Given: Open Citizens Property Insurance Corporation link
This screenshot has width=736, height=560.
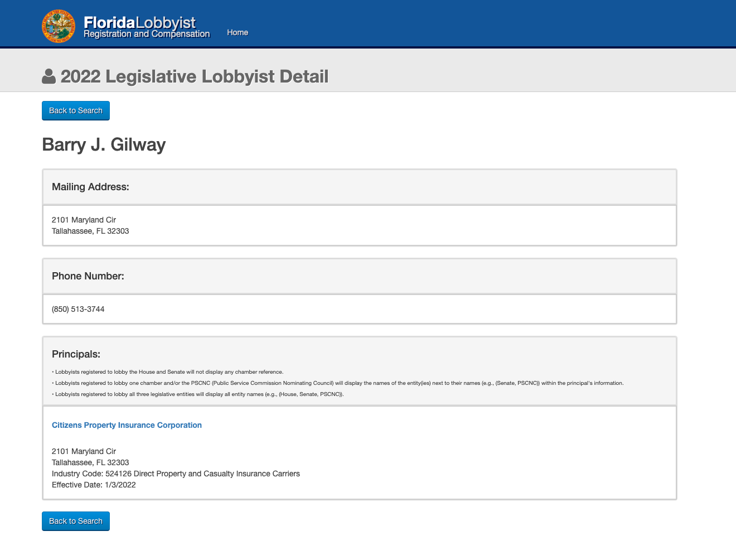Looking at the screenshot, I should (127, 425).
